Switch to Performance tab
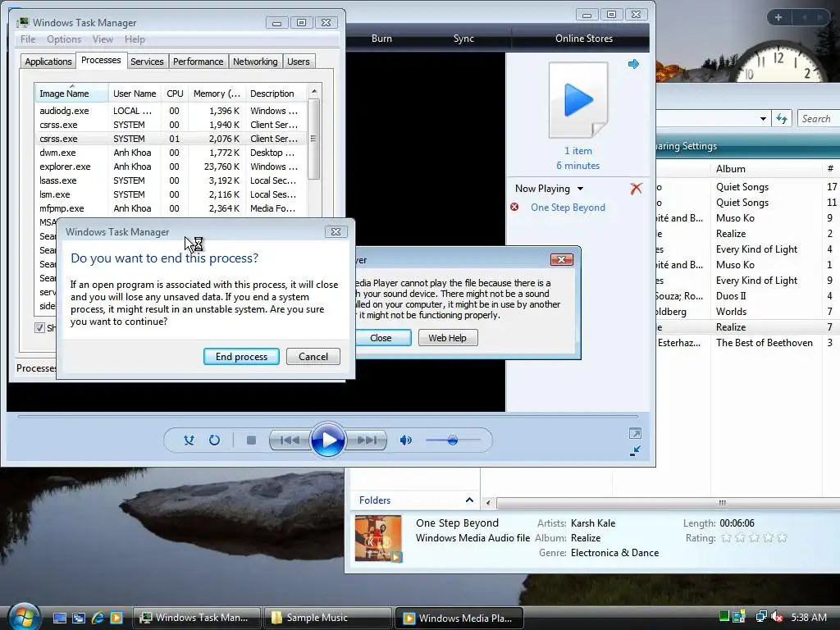 199,62
